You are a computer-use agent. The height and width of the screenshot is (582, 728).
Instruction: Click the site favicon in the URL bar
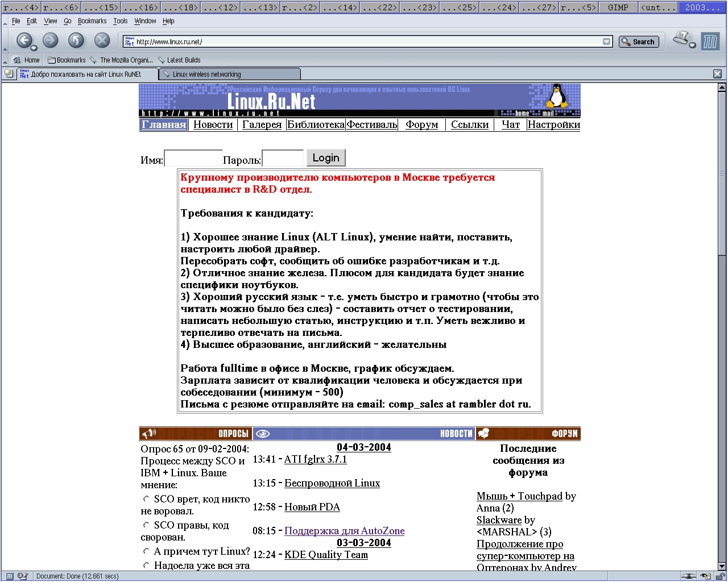(x=130, y=41)
